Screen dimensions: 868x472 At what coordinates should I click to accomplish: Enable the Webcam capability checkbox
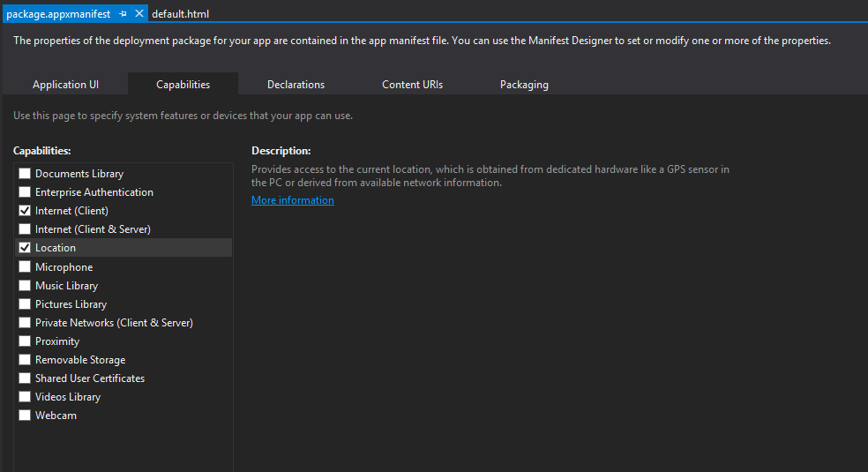coord(25,416)
